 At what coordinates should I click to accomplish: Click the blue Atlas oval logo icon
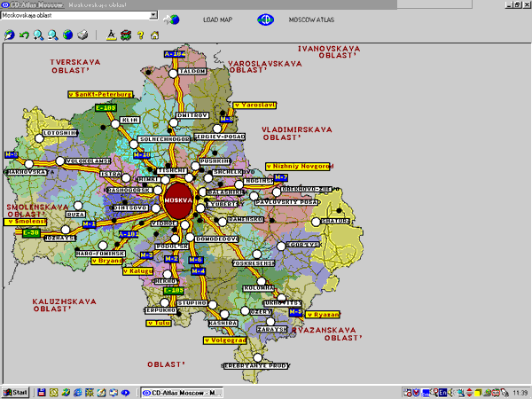tap(265, 20)
